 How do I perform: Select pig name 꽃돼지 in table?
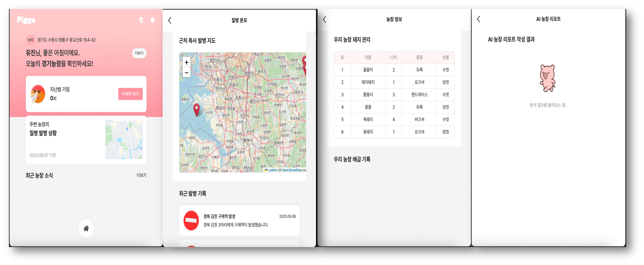click(x=368, y=132)
